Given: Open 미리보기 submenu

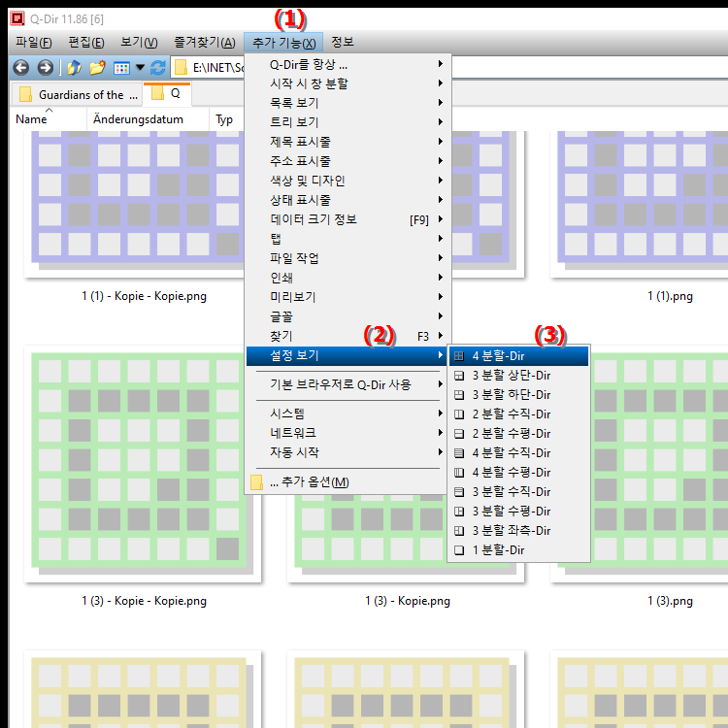Looking at the screenshot, I should [346, 297].
